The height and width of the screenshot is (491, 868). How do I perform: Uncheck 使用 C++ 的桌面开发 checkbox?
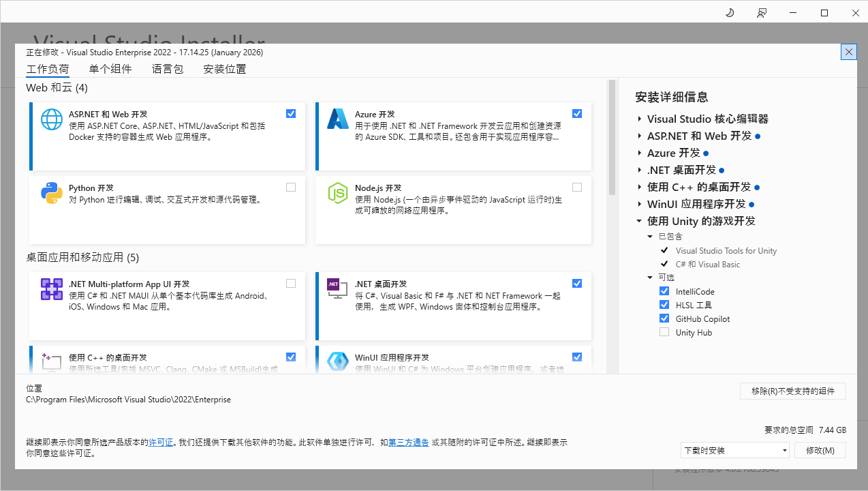pos(291,357)
